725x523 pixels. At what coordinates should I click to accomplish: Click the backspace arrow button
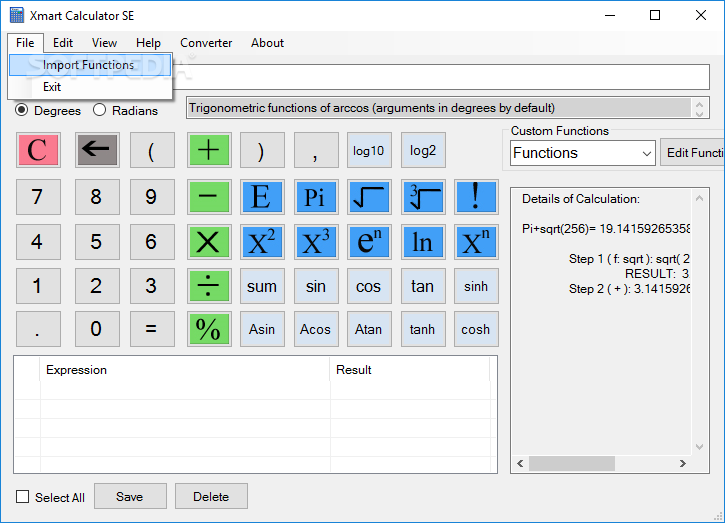tap(97, 150)
